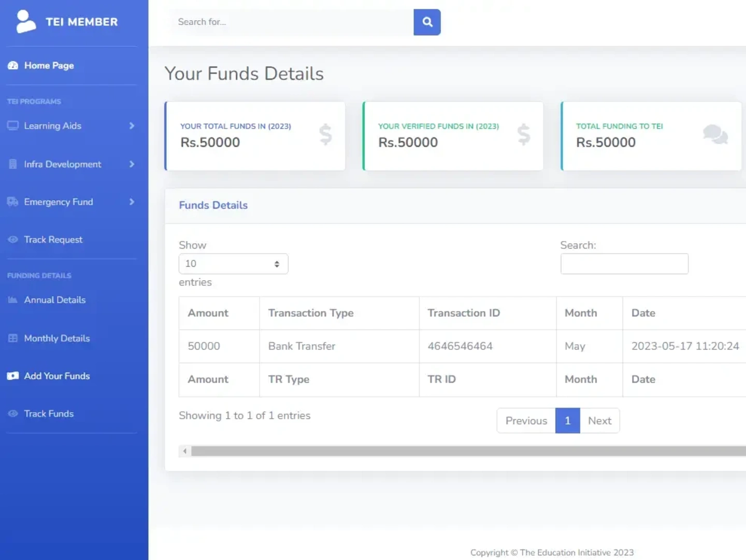
Task: Focus the table Search input field
Action: pyautogui.click(x=624, y=264)
